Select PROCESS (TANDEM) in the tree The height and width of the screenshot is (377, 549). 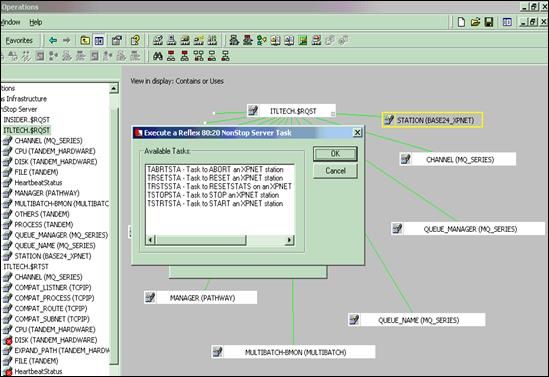click(44, 225)
